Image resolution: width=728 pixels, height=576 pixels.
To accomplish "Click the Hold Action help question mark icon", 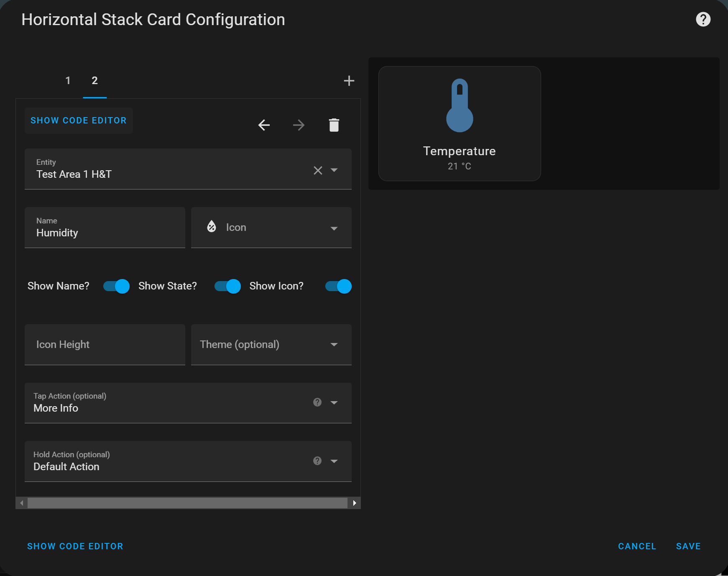I will coord(317,461).
